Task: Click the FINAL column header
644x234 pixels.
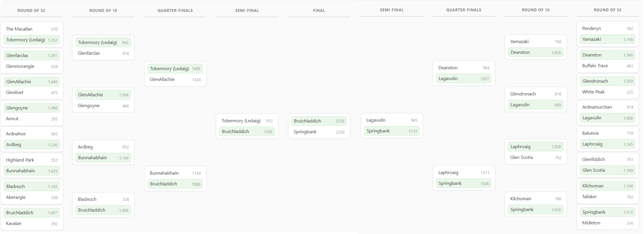Action: (x=319, y=10)
